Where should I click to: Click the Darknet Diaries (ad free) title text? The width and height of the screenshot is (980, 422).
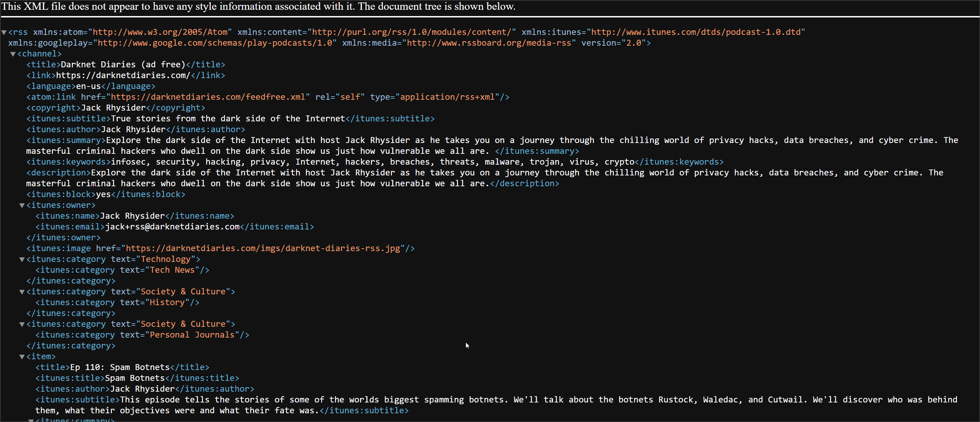point(122,65)
